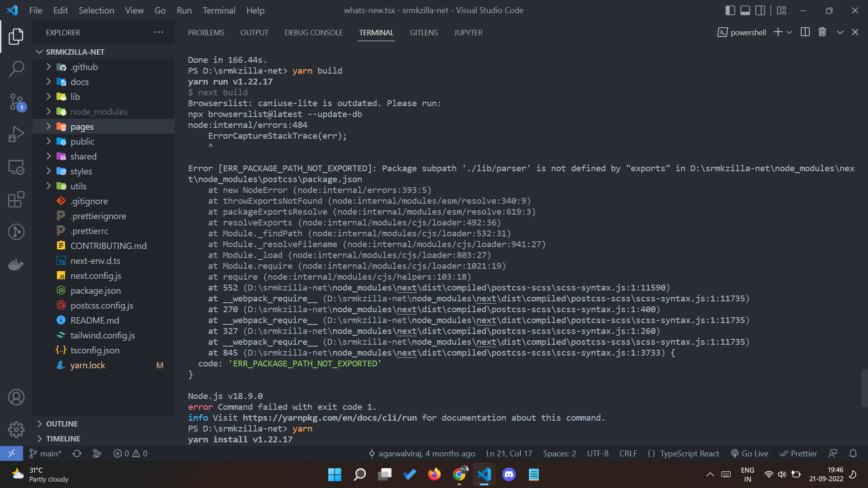This screenshot has width=868, height=488.
Task: Open the Run and Debug view
Action: 16,134
